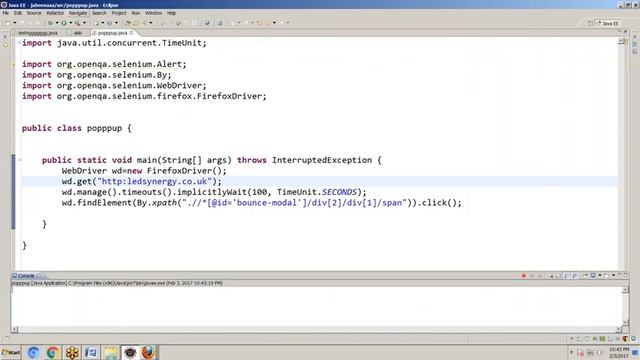Click the Windows Start button
The width and height of the screenshot is (640, 360).
(x=11, y=352)
